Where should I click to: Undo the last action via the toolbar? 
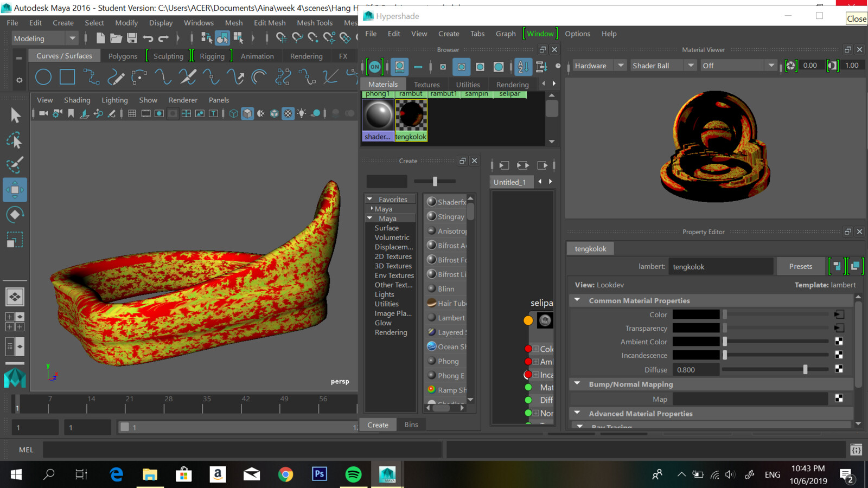(148, 38)
